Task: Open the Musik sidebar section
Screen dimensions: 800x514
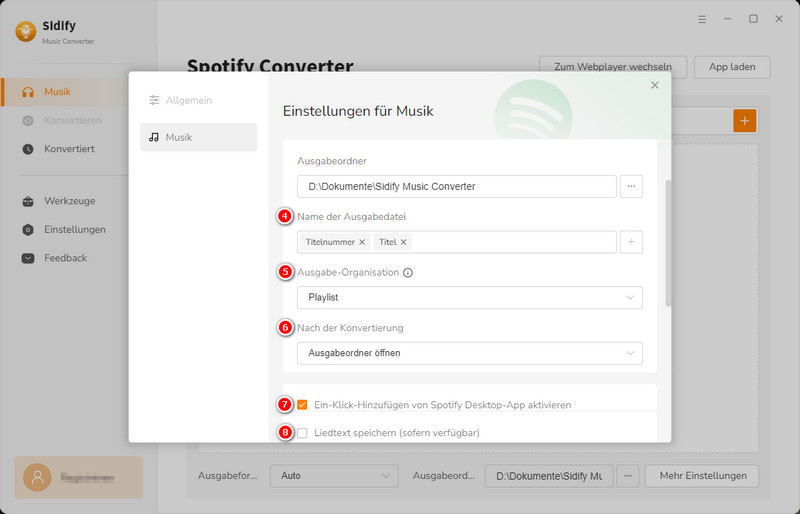Action: pyautogui.click(x=65, y=92)
